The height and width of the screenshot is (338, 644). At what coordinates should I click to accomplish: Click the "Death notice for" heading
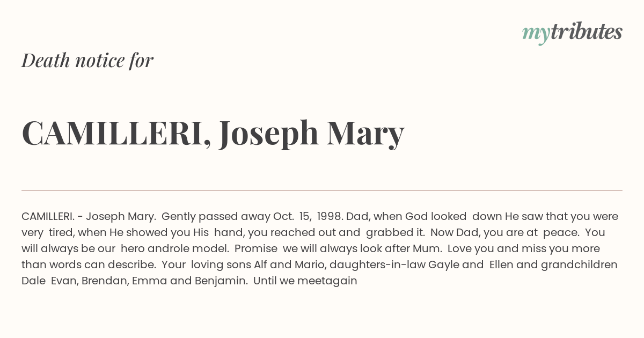pyautogui.click(x=87, y=61)
